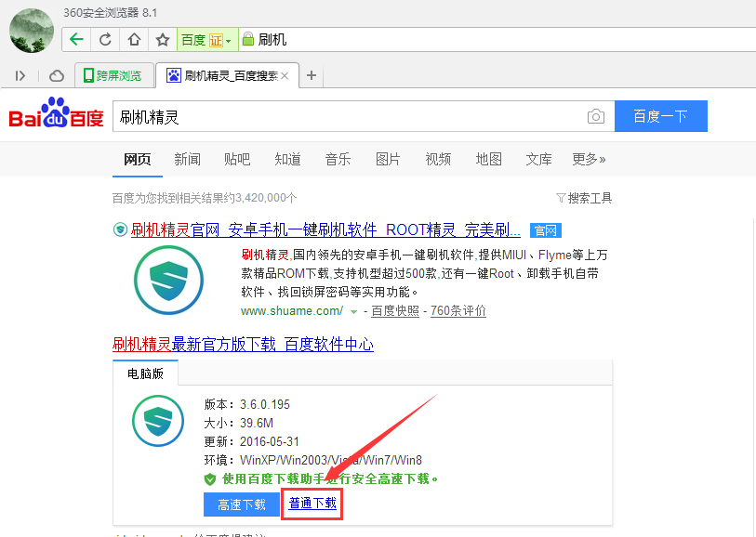Click the small shield icon before 刷机精灵官网
The width and height of the screenshot is (756, 537).
click(120, 229)
